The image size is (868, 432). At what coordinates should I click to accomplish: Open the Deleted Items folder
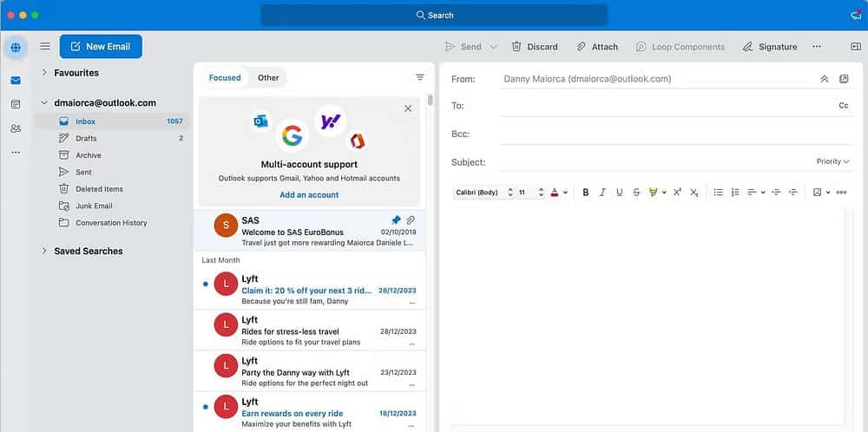[112, 189]
